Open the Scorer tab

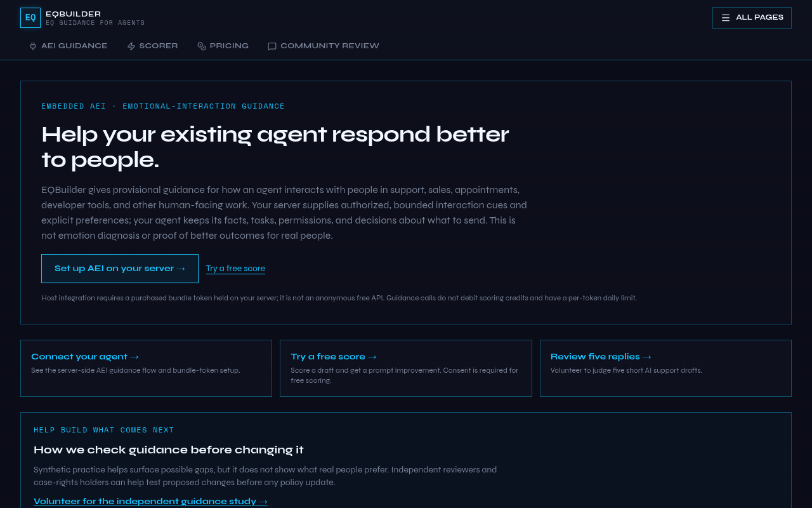coord(152,46)
